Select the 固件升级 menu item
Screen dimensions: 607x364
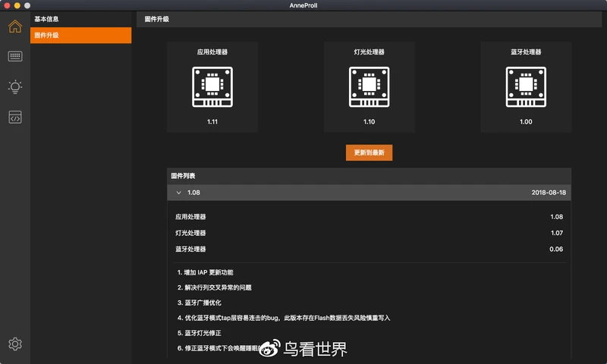click(x=81, y=35)
